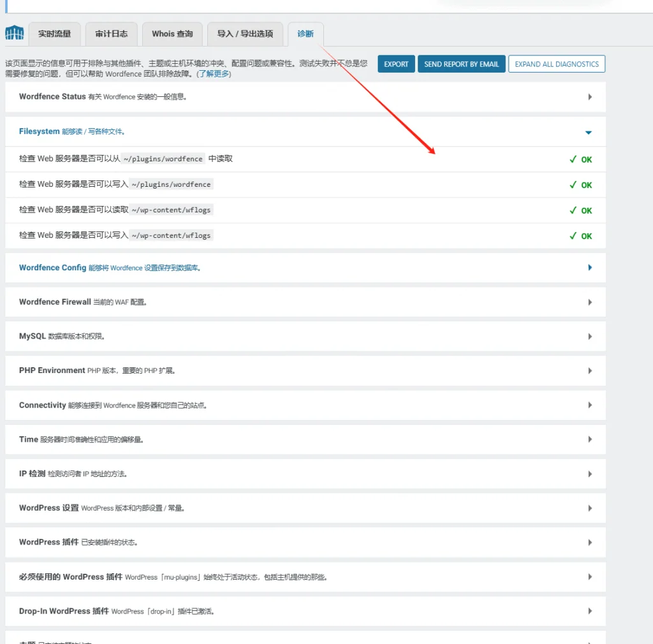Expand the MySQL section arrow
Image resolution: width=653 pixels, height=644 pixels.
[x=590, y=337]
